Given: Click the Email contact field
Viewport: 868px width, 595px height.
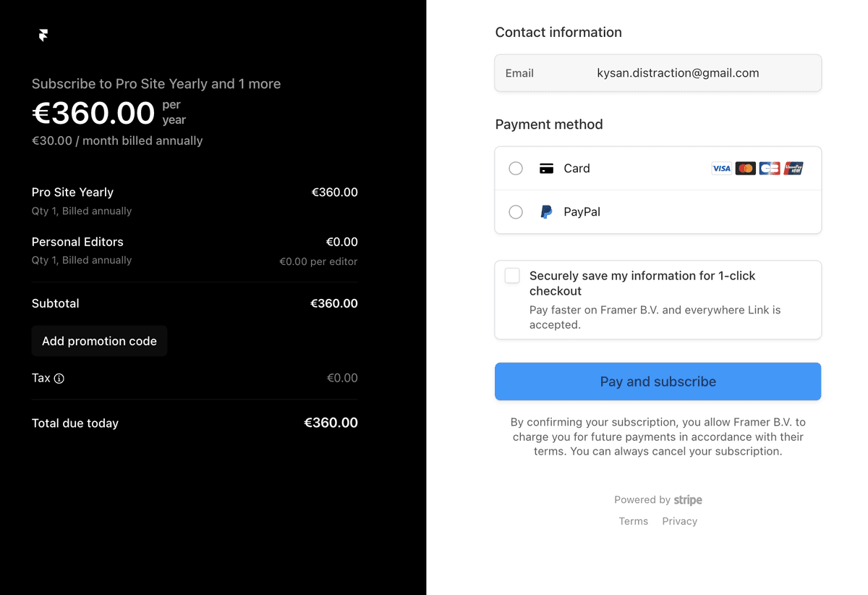Looking at the screenshot, I should click(658, 73).
